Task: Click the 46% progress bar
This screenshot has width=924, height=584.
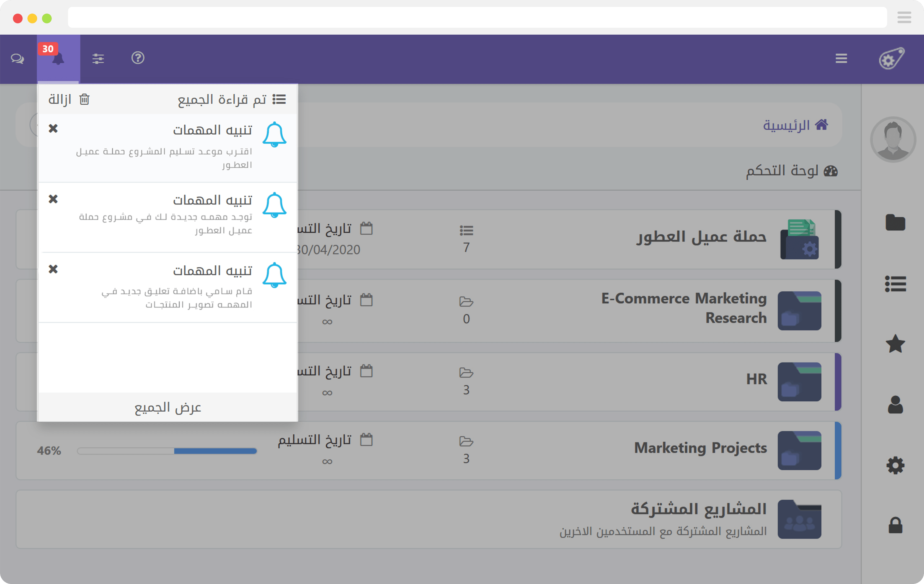Action: pos(167,451)
